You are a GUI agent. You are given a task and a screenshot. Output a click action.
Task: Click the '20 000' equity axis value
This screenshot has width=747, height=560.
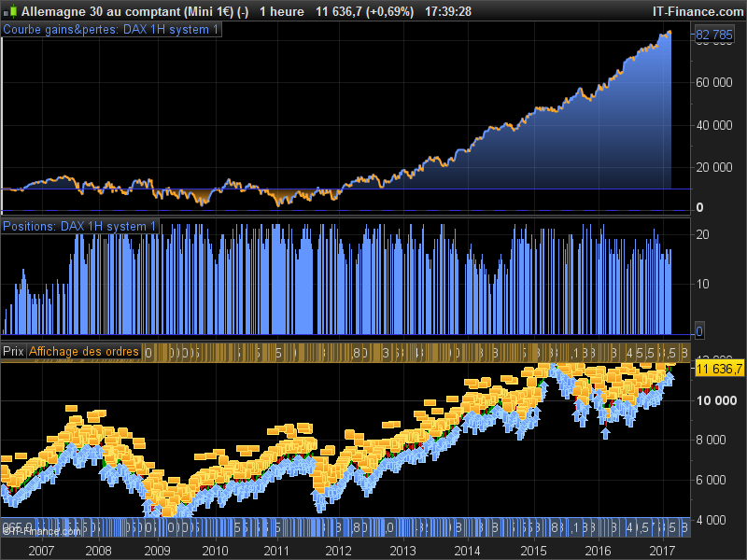point(713,167)
